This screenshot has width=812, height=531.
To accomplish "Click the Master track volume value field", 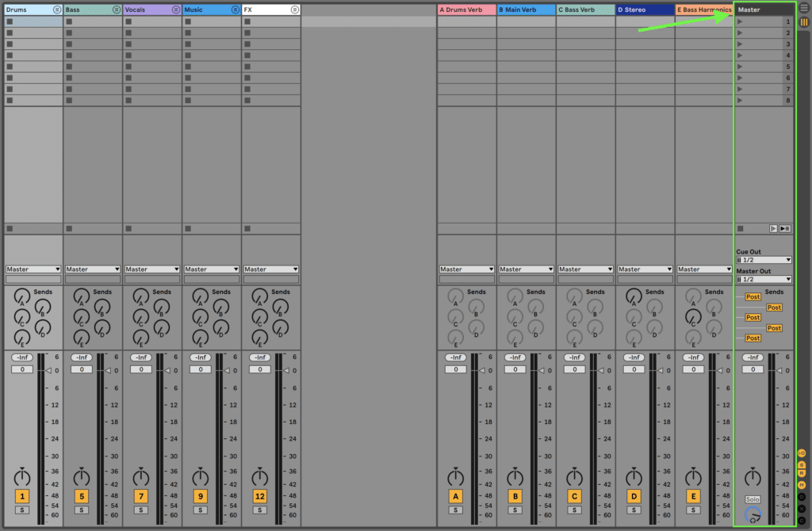I will 753,369.
